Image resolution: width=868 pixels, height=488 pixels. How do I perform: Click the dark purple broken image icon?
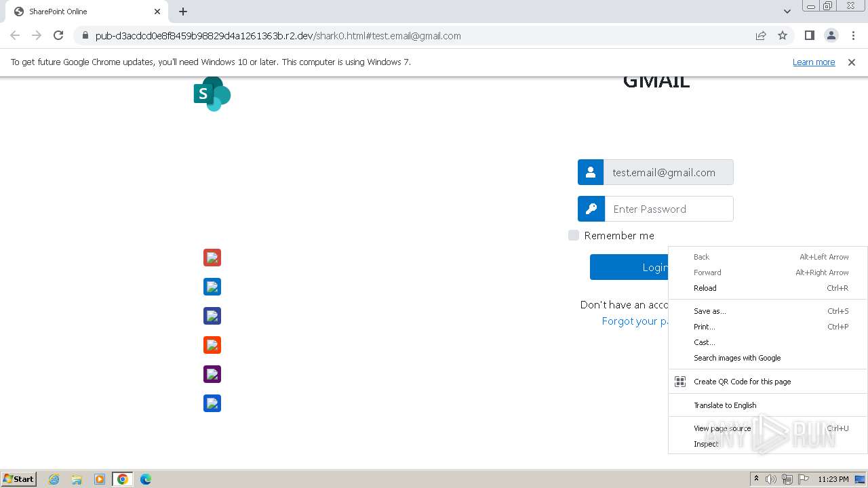pyautogui.click(x=212, y=374)
